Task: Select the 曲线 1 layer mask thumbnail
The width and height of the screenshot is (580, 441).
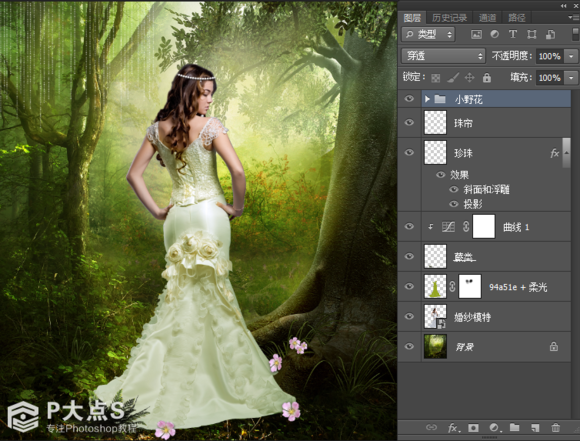Action: 484,226
